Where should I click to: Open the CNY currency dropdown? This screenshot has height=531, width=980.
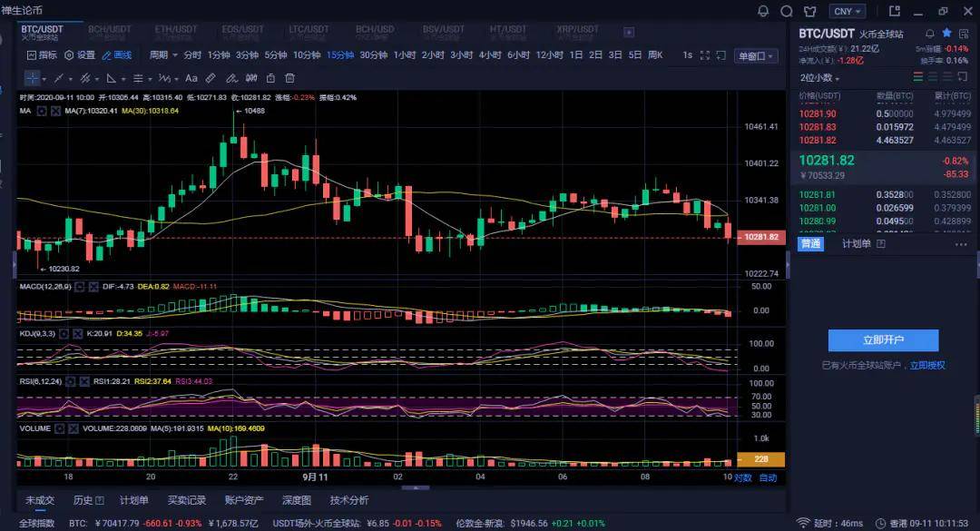(x=848, y=11)
